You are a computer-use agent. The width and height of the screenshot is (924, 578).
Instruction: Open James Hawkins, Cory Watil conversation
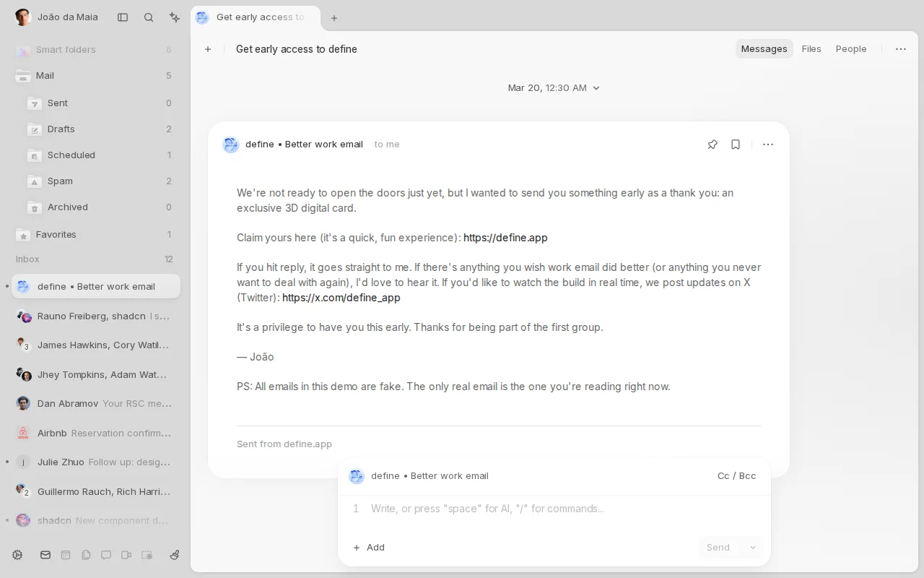(96, 345)
